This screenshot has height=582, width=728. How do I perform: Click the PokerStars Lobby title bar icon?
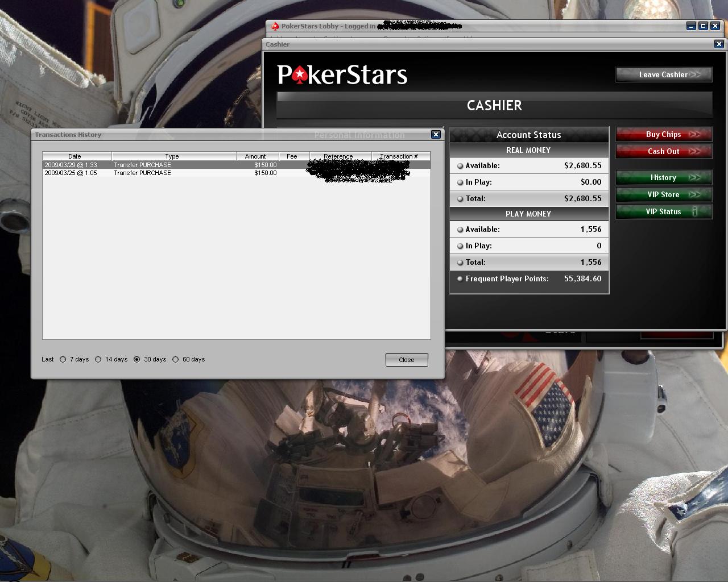(275, 26)
